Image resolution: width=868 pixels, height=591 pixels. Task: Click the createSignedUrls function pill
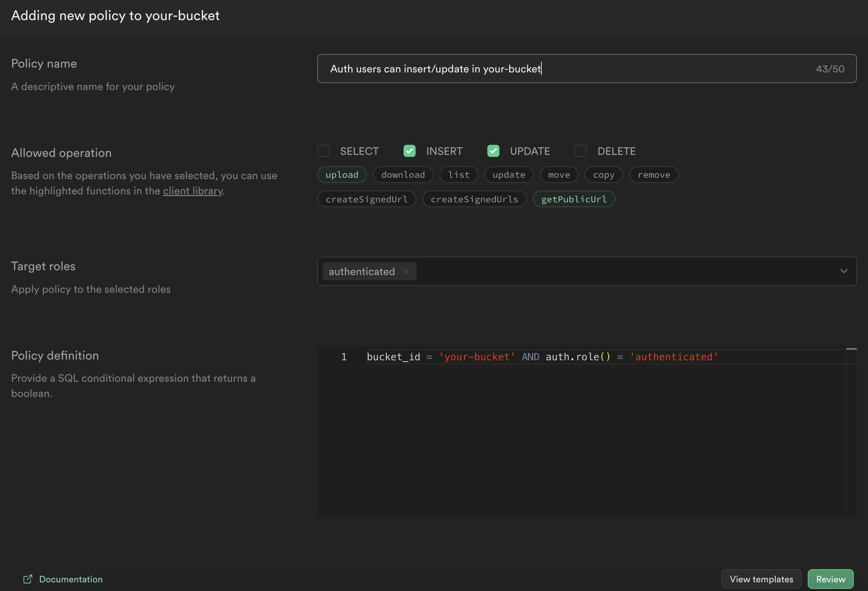click(x=474, y=199)
